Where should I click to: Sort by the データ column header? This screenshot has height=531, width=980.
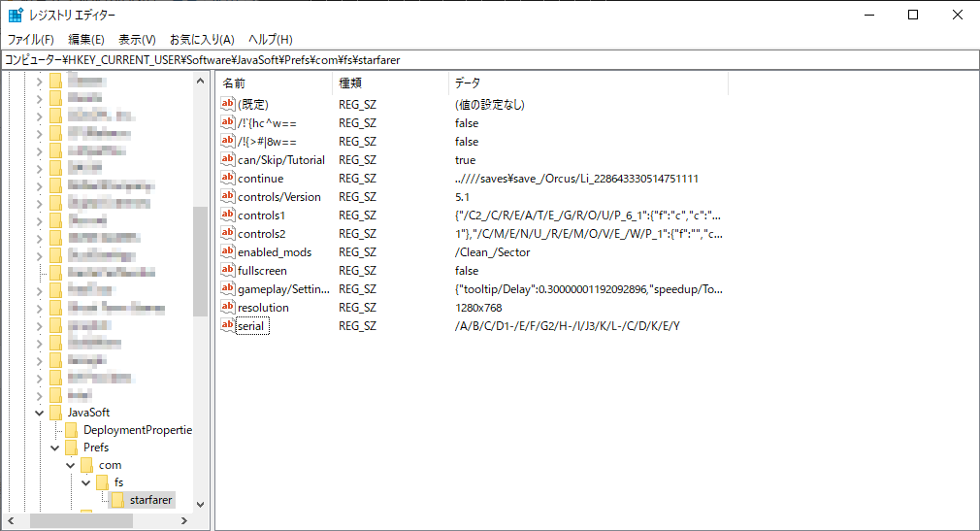(588, 83)
